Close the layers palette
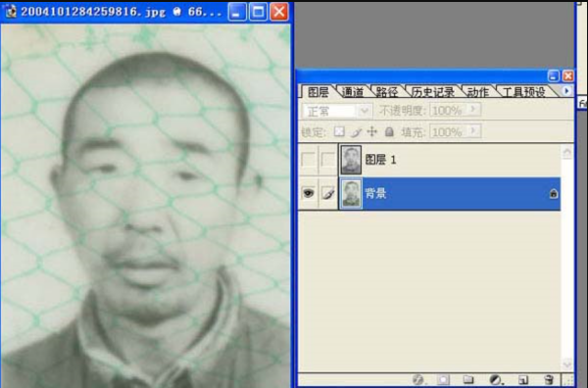 tap(568, 76)
